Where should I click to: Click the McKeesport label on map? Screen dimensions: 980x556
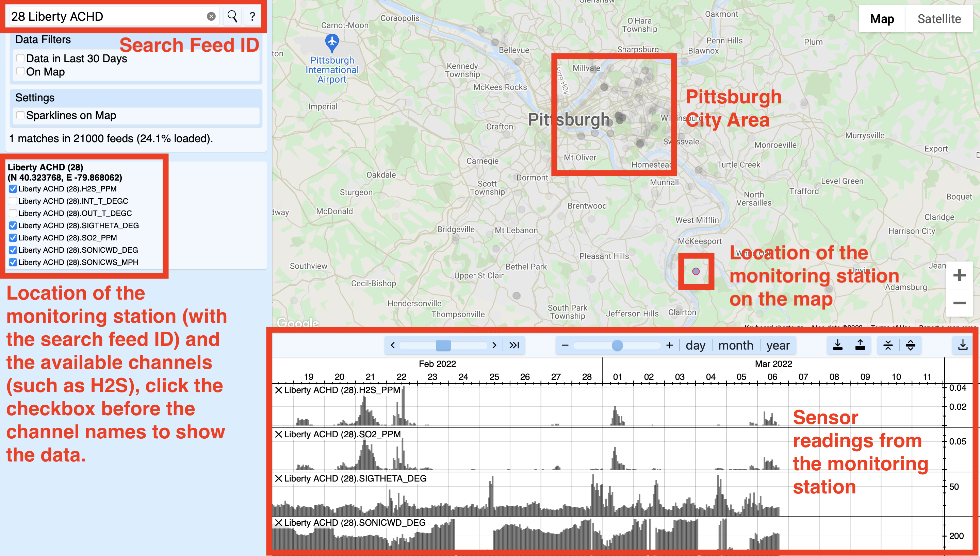700,241
